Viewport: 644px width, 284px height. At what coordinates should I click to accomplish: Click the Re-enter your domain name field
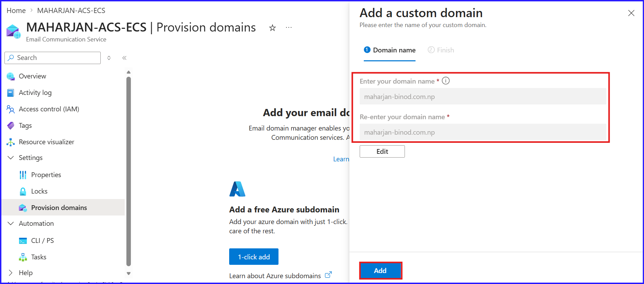483,132
